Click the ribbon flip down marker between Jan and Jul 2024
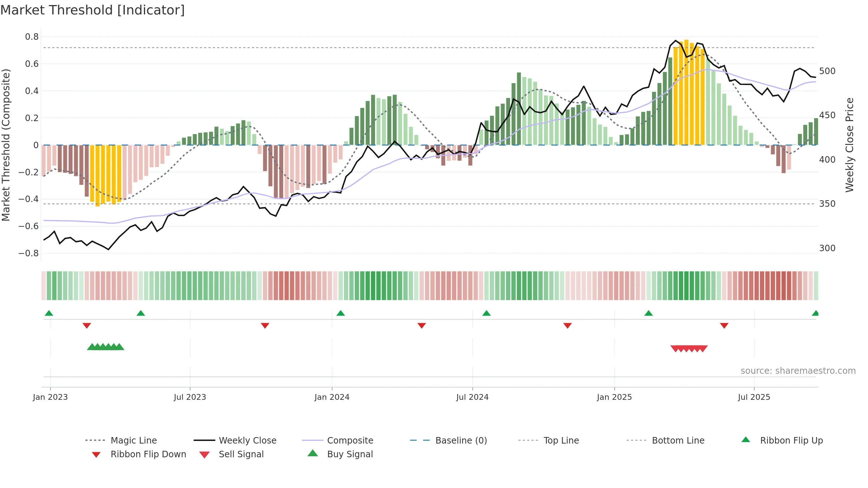 pos(422,326)
